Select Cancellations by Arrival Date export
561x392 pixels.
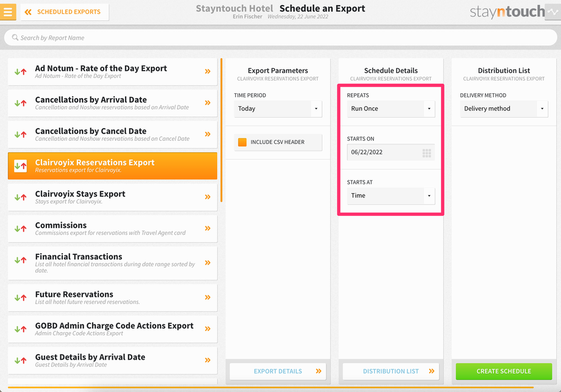(x=112, y=103)
